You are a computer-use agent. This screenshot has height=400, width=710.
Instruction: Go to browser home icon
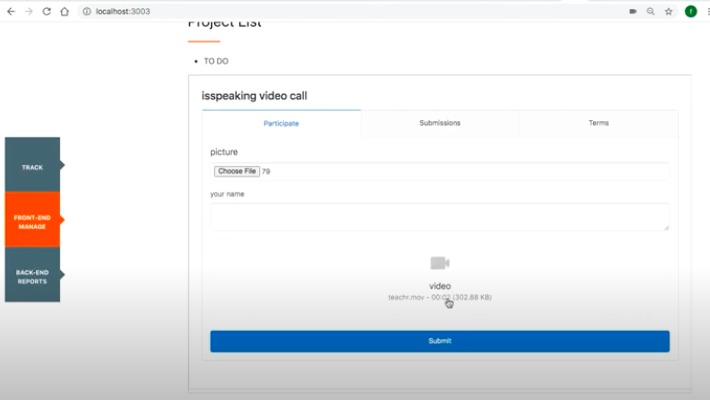(x=64, y=11)
